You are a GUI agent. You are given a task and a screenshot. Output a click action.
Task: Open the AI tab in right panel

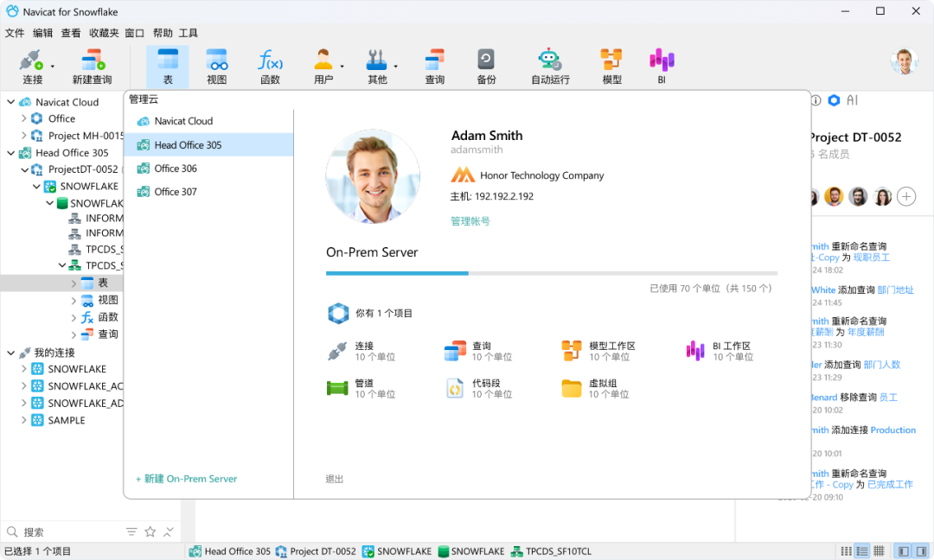click(853, 100)
